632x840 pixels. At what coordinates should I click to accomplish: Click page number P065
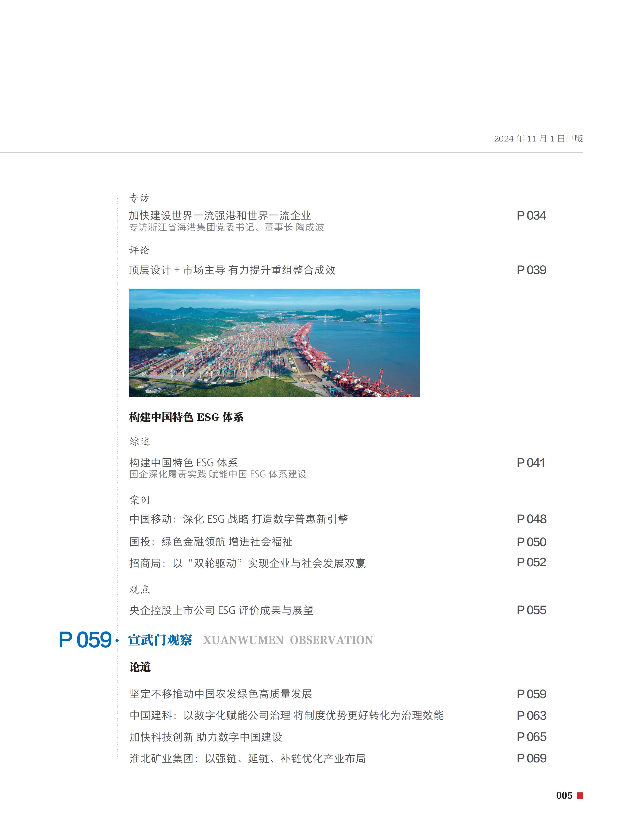(531, 737)
